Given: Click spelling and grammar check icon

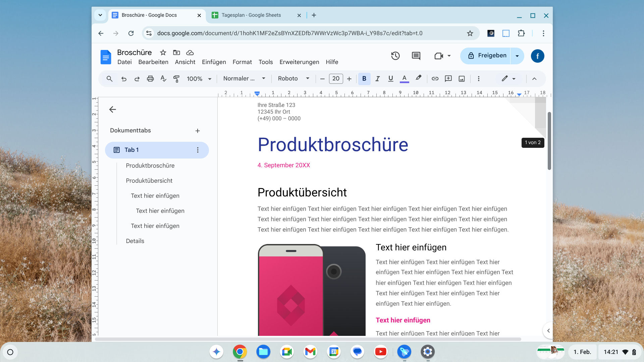Looking at the screenshot, I should 163,79.
